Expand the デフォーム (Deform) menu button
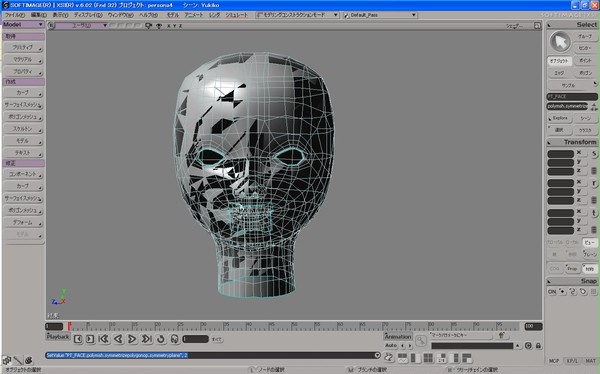This screenshot has height=374, width=600. (x=23, y=222)
